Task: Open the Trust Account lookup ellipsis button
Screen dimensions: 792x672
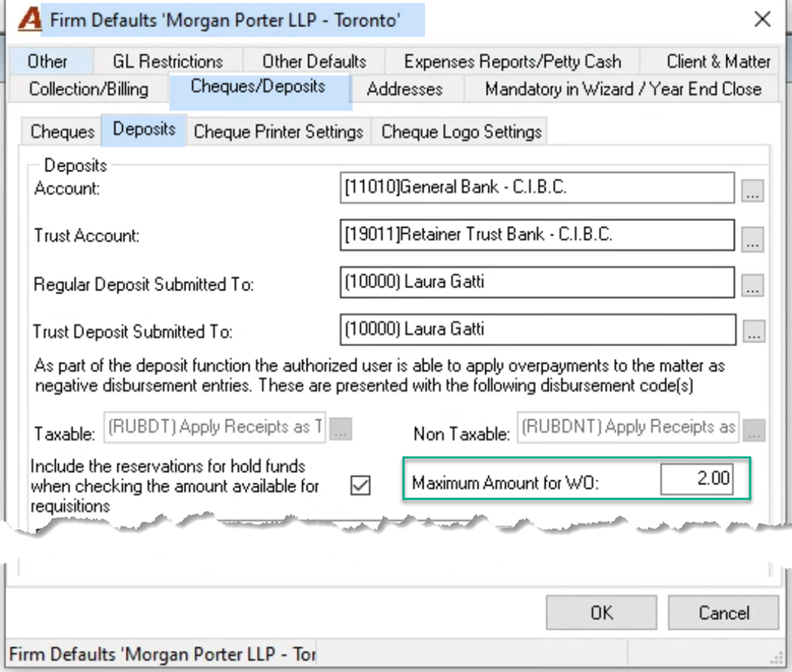Action: (x=752, y=239)
